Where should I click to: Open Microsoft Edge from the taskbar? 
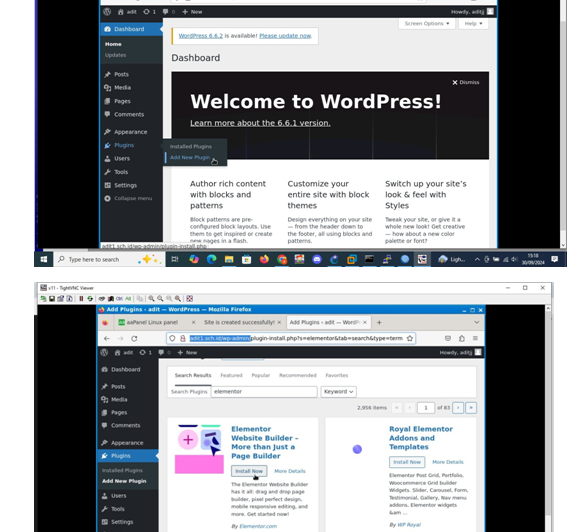(x=212, y=259)
